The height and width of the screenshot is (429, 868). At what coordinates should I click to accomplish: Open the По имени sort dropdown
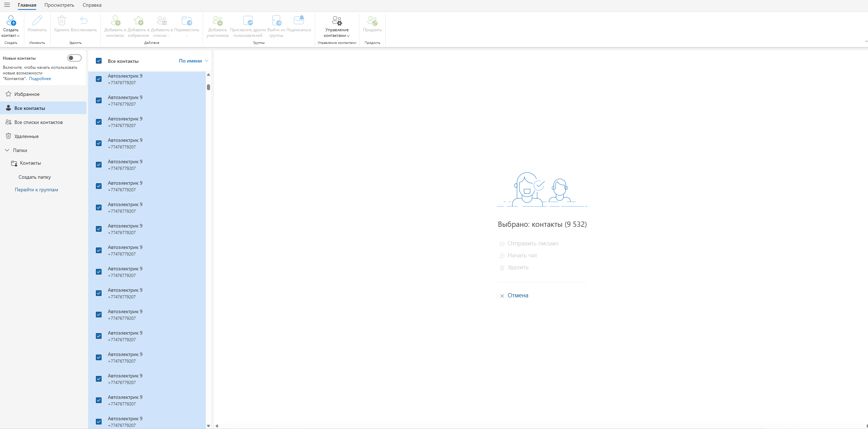194,61
